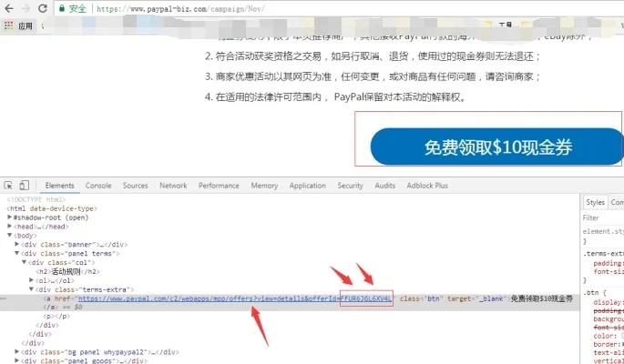Open the Console tab
624x364 pixels.
point(98,186)
